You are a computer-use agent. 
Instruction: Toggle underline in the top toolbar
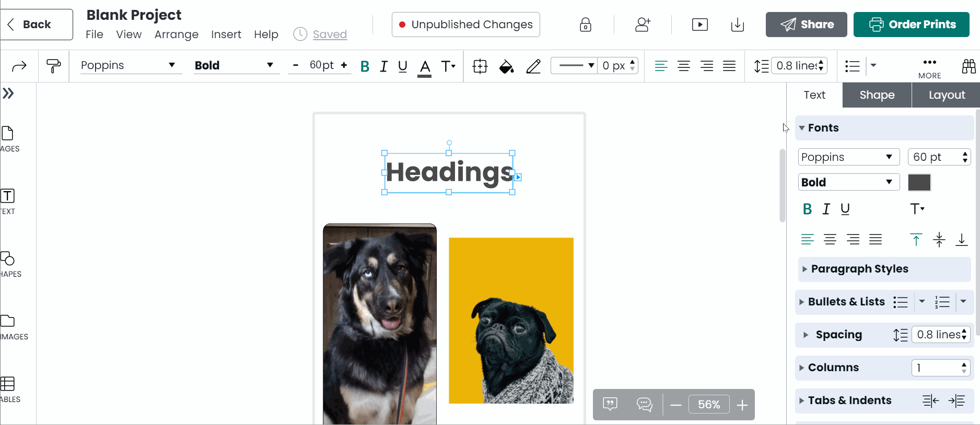pos(402,66)
